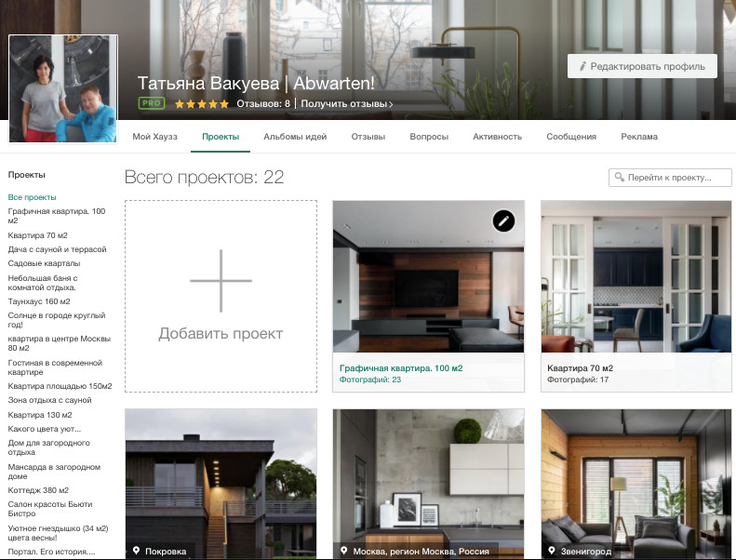
Task: Switch to the Альбомы идей tab
Action: [x=295, y=137]
